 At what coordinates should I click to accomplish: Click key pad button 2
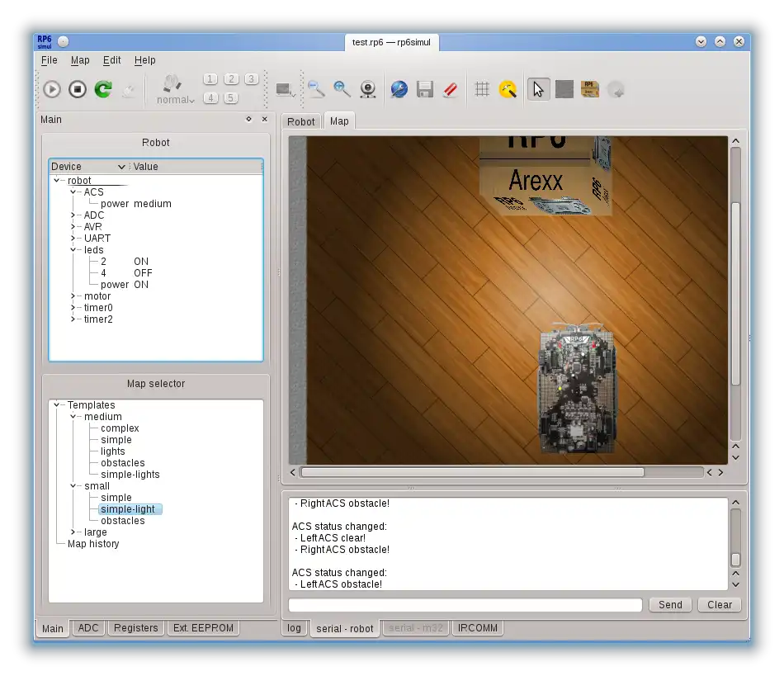tap(231, 79)
